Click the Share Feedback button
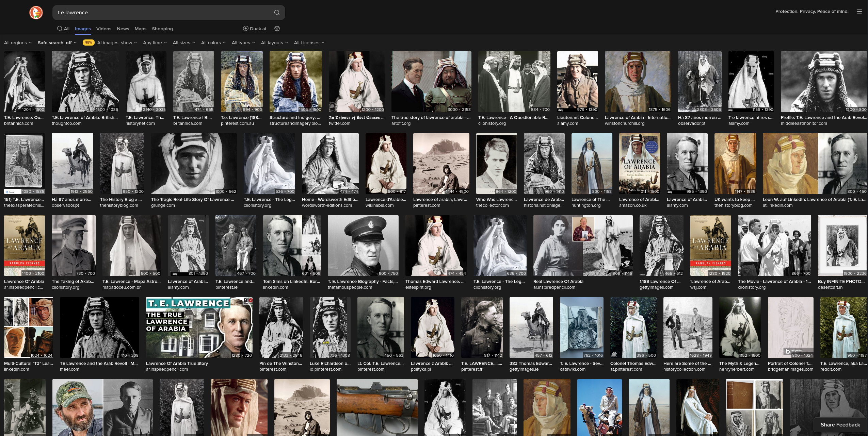This screenshot has width=868, height=436. pos(840,424)
